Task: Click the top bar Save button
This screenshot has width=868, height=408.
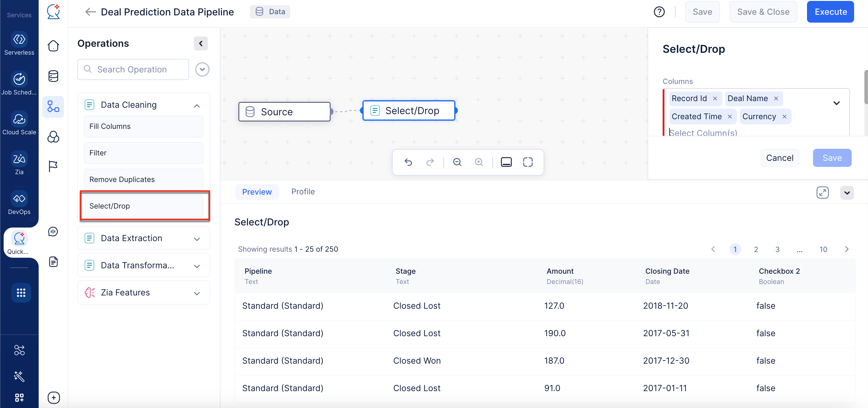Action: click(x=702, y=12)
